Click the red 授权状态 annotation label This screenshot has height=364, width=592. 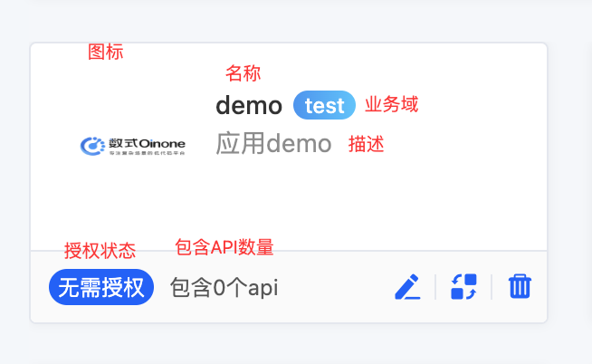tap(100, 251)
